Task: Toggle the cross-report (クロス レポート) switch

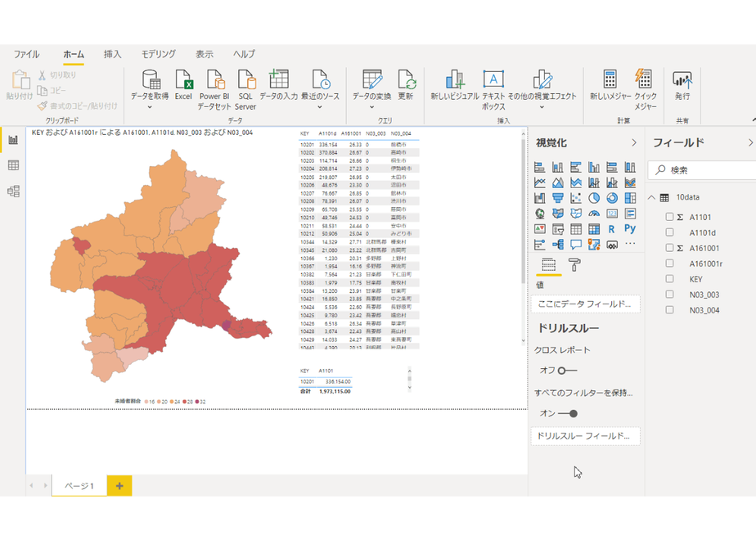Action: [x=567, y=371]
